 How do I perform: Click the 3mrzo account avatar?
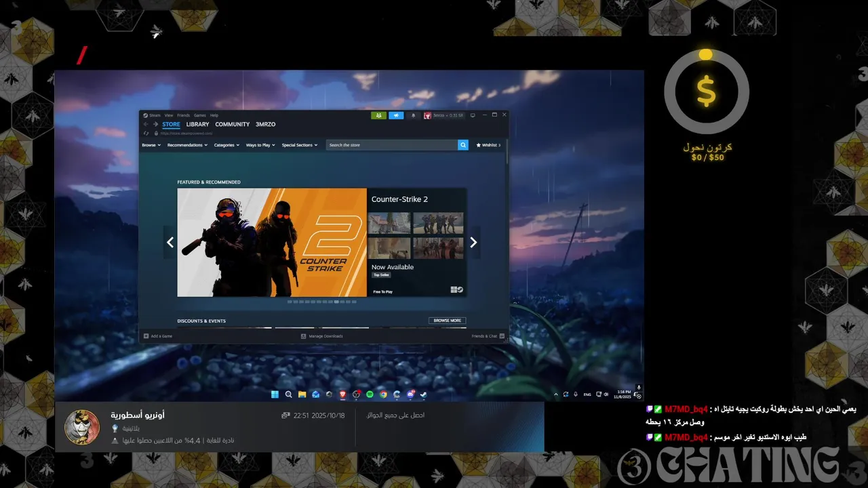tap(427, 115)
